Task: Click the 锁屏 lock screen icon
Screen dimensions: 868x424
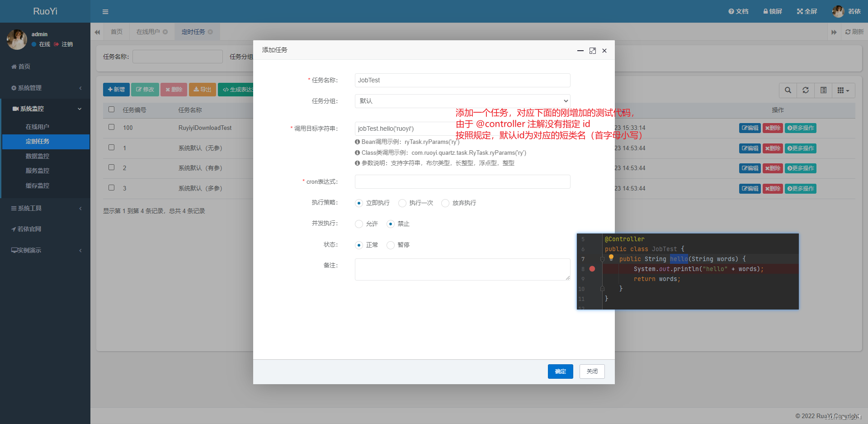Action: [x=773, y=11]
